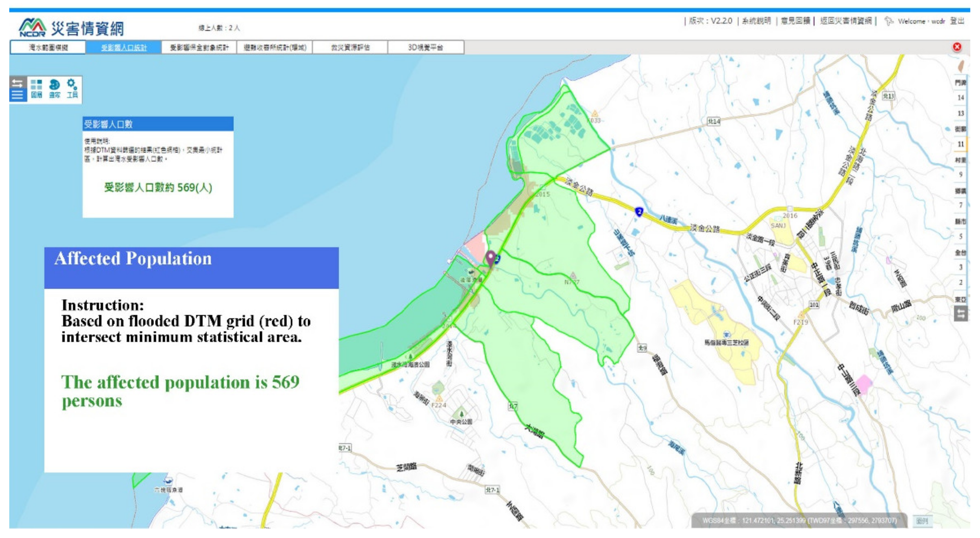Switch to the 3D視覺平台 tab
Image resolution: width=980 pixels, height=538 pixels.
(425, 48)
